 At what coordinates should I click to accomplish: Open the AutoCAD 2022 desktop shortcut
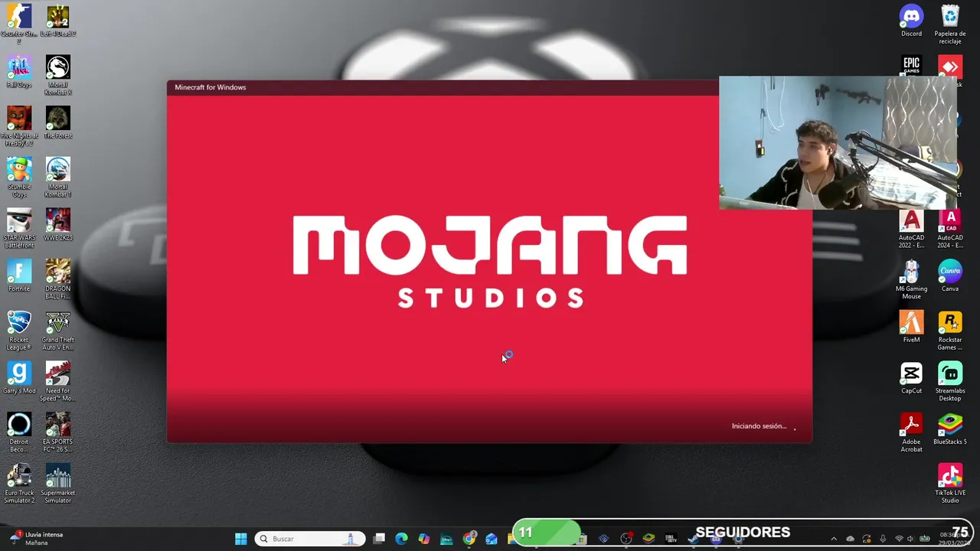(x=911, y=228)
